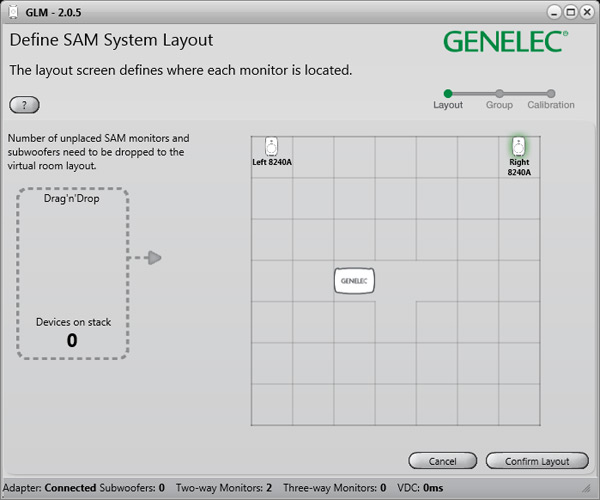Select the Right 8240A monitor icon
Viewport: 600px width, 500px height.
coord(518,147)
